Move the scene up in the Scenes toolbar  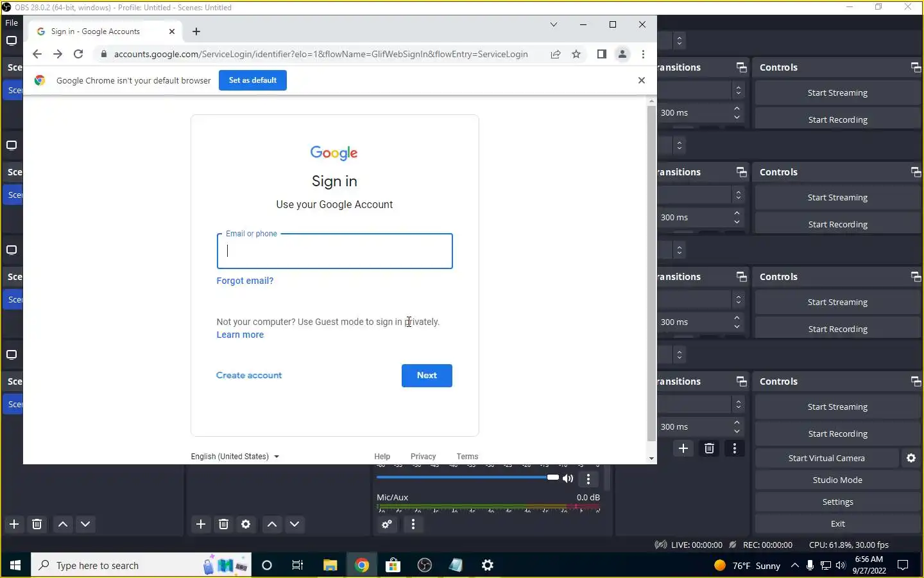coord(63,524)
